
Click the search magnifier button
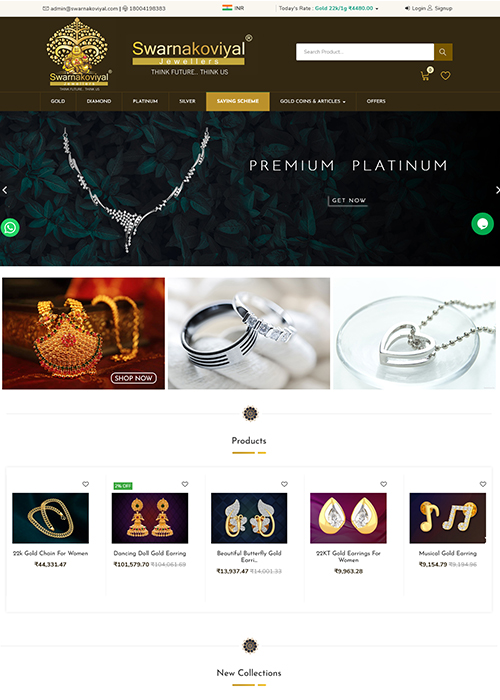point(443,52)
